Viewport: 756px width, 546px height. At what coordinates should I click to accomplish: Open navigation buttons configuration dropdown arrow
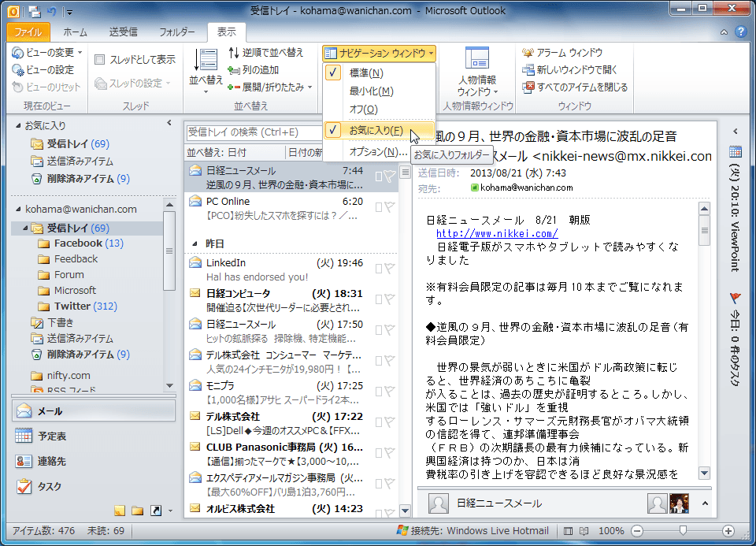tap(170, 511)
